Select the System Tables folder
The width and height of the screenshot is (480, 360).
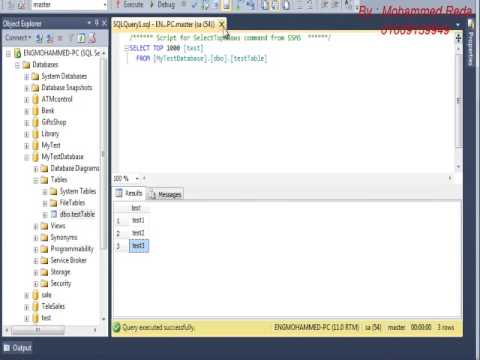[x=78, y=191]
